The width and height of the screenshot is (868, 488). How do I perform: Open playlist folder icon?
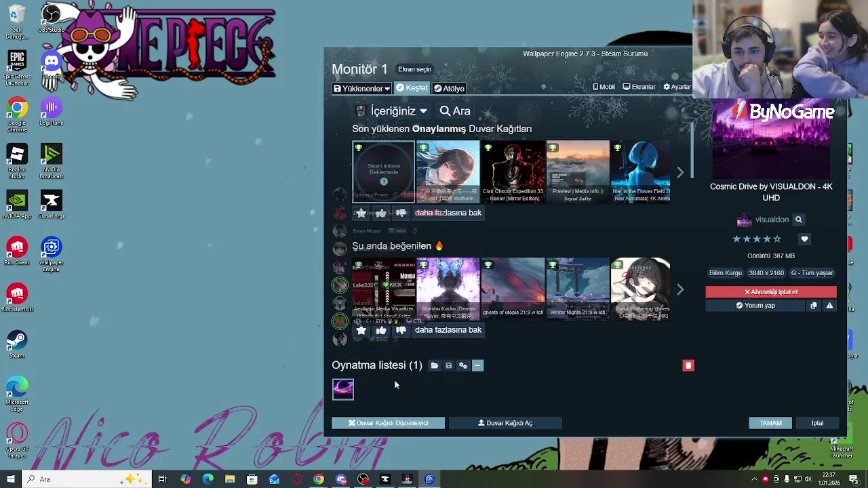click(x=435, y=365)
